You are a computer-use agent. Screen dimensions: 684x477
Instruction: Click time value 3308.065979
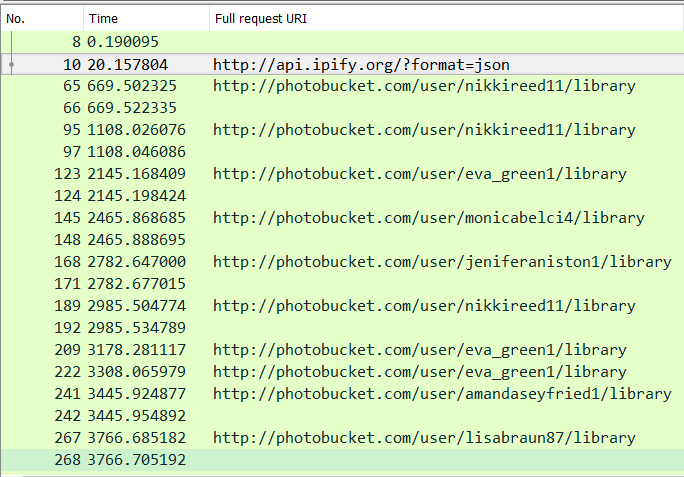(137, 372)
